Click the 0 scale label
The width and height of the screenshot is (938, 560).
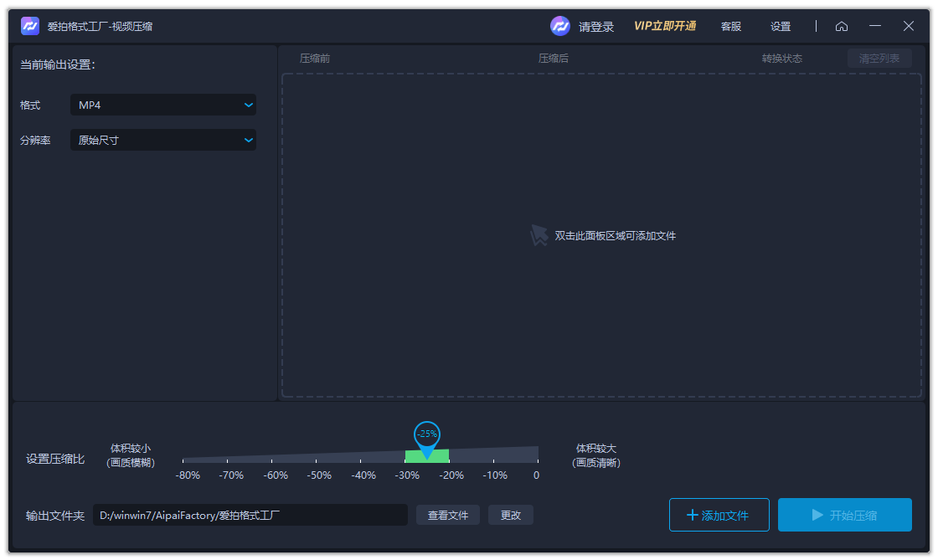[x=536, y=475]
